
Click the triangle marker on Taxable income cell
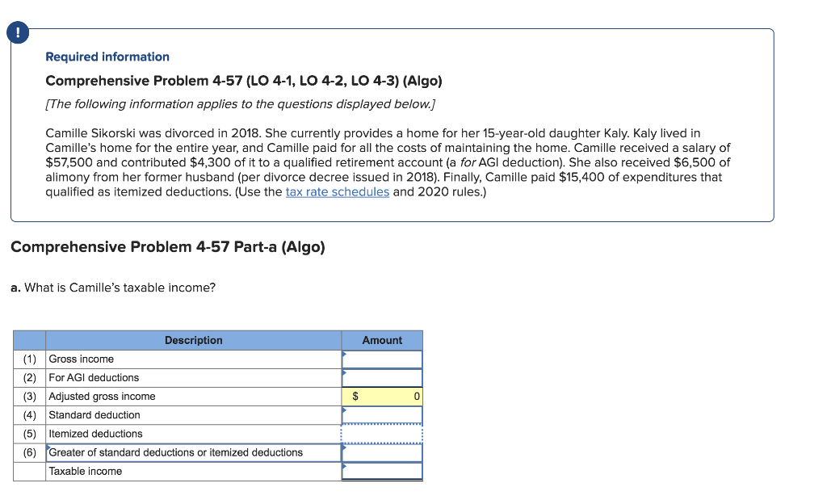(x=346, y=464)
